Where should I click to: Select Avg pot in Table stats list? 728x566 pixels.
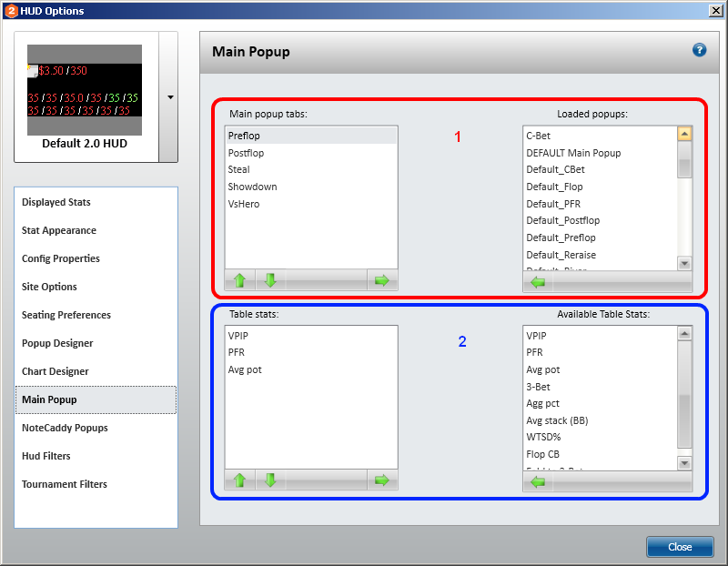point(311,369)
